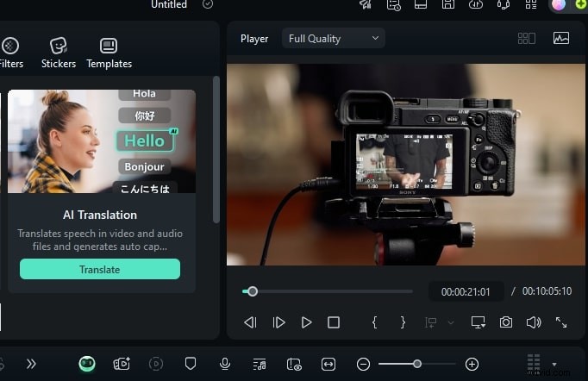Open the user avatar profile
Screen dimensions: 588x381
point(559,4)
